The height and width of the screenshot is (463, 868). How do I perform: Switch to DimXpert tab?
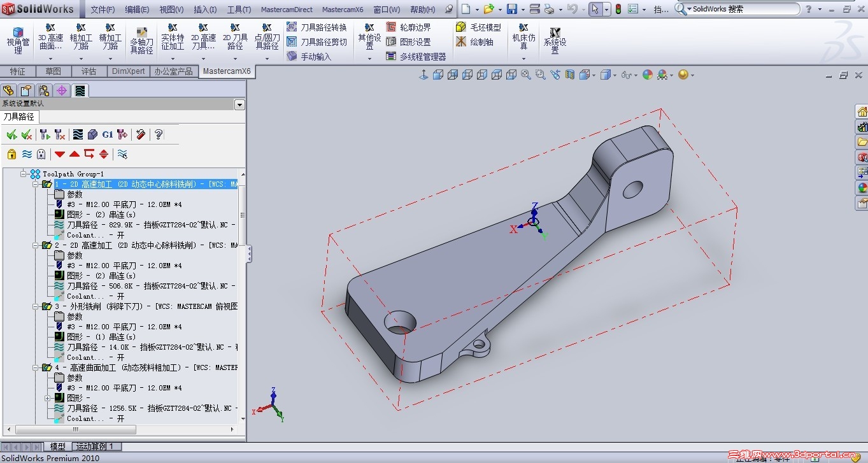point(129,71)
